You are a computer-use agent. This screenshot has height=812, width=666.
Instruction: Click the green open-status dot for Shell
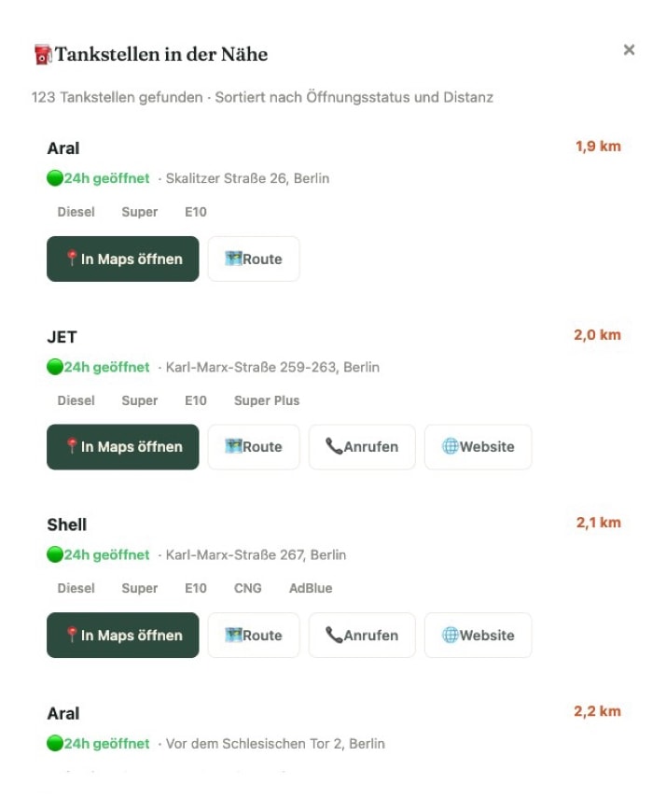click(x=55, y=554)
